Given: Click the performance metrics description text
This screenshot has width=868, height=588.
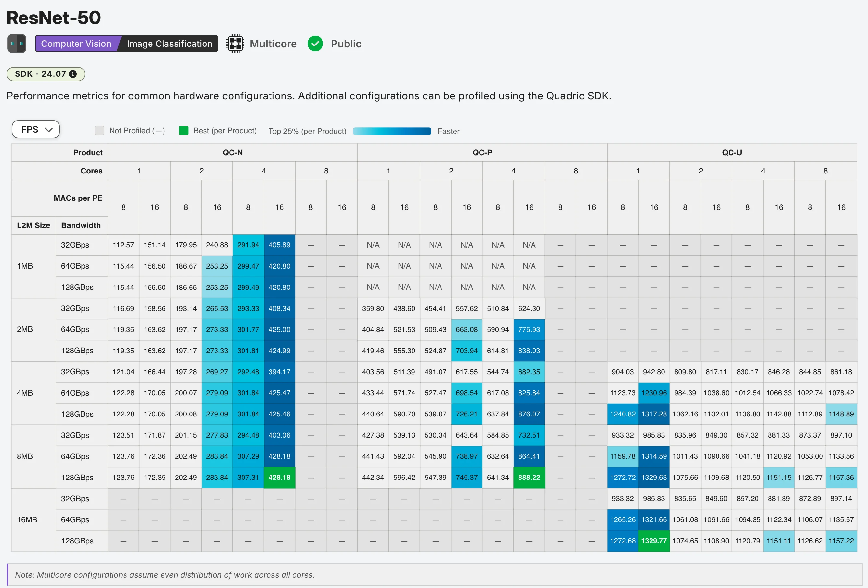Looking at the screenshot, I should pyautogui.click(x=309, y=96).
